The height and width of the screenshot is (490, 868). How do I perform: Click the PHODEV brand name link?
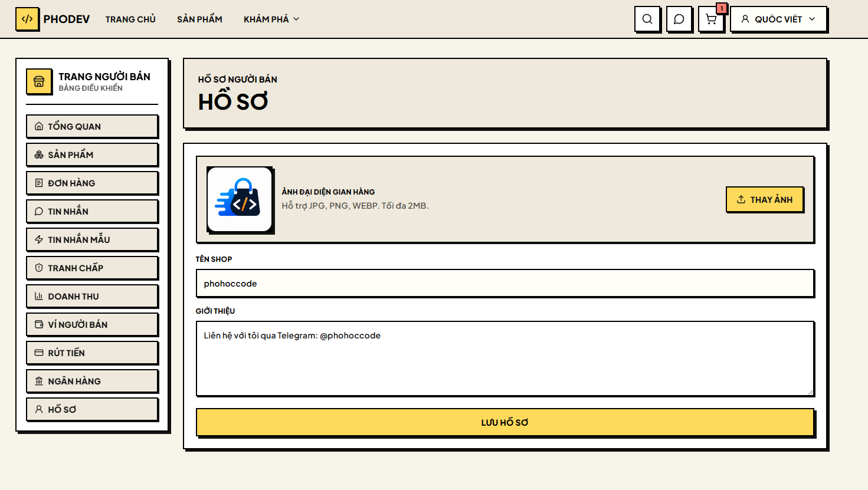[x=67, y=19]
